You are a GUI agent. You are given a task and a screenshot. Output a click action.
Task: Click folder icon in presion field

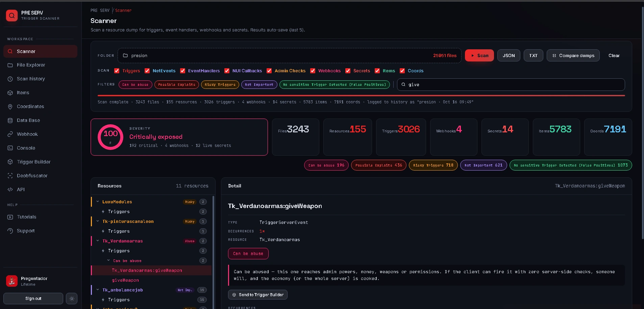coord(125,55)
